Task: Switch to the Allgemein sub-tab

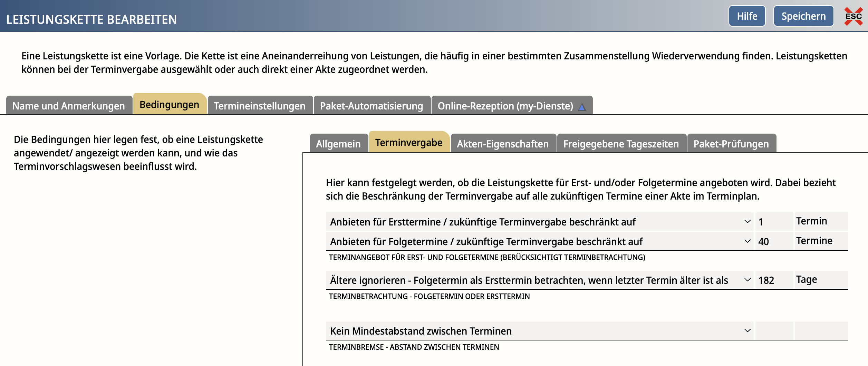Action: [x=338, y=143]
